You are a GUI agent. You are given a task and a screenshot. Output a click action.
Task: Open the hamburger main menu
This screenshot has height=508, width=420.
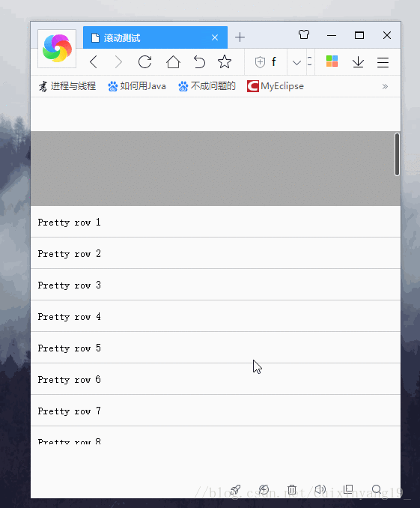pos(383,62)
